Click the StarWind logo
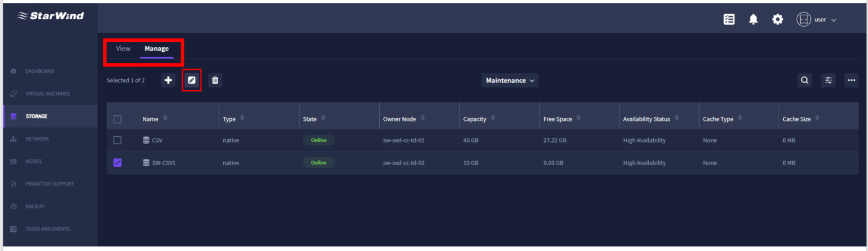Image resolution: width=868 pixels, height=251 pixels. (51, 16)
